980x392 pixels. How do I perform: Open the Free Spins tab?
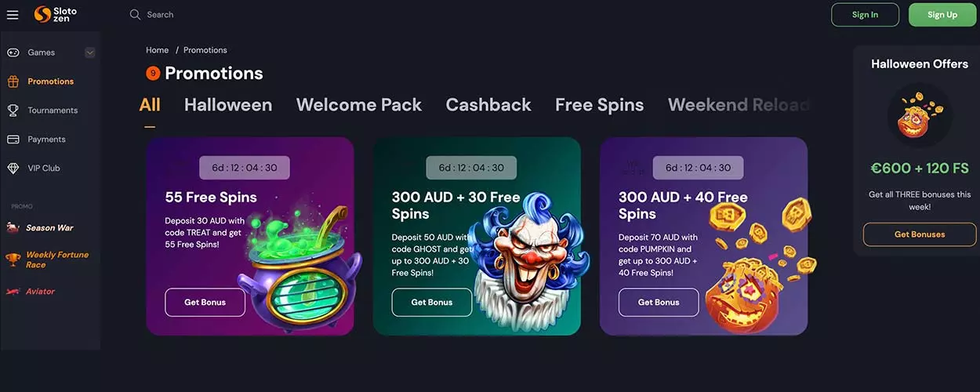point(600,105)
